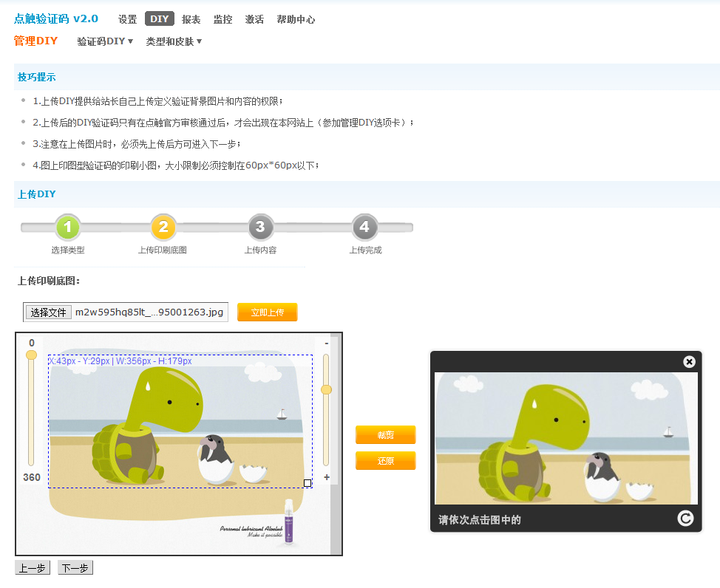720x588 pixels.
Task: Click the 立即上传 upload button
Action: 267,312
